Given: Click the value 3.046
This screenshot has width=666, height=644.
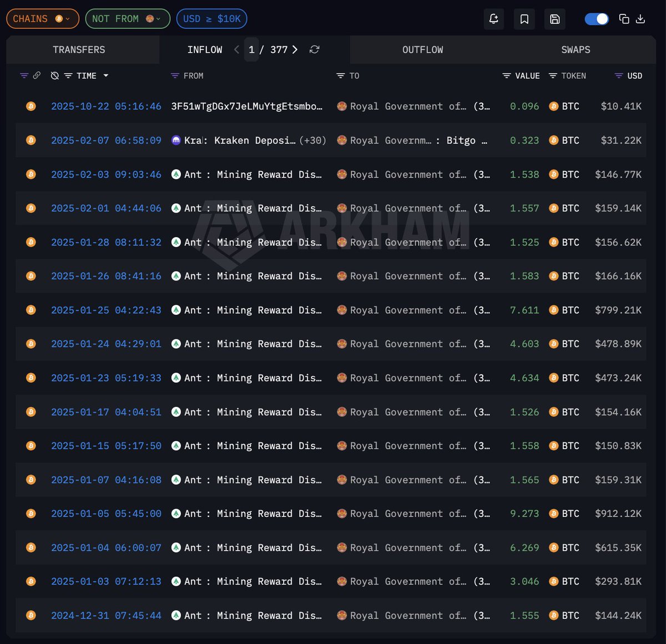Looking at the screenshot, I should click(x=524, y=581).
